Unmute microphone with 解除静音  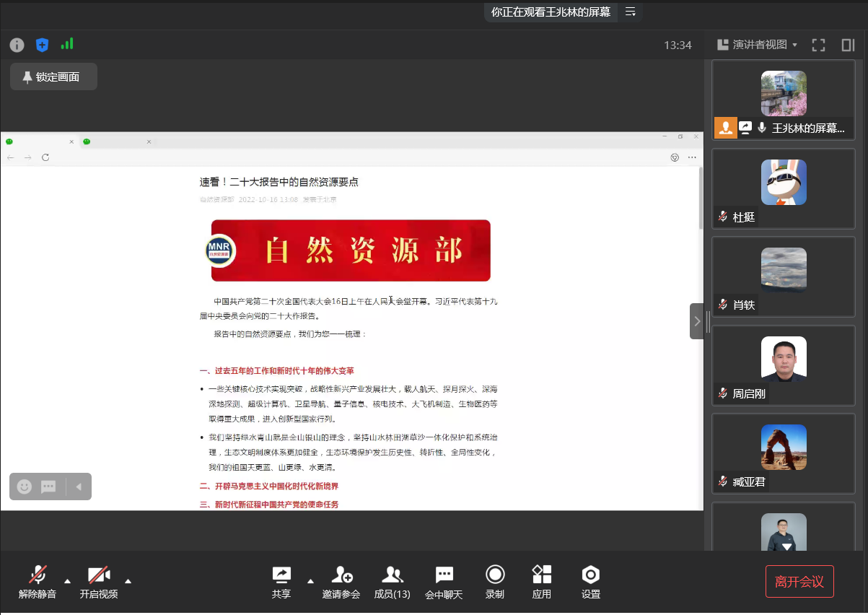38,582
